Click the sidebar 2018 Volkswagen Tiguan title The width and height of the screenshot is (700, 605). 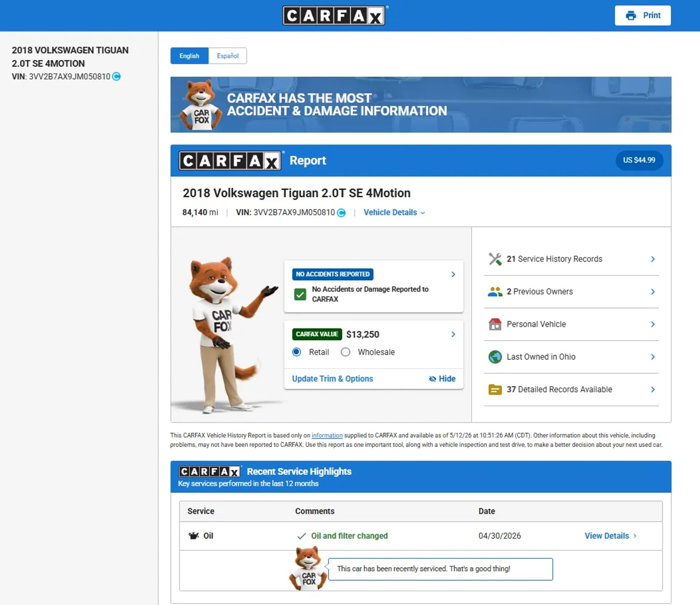[70, 57]
